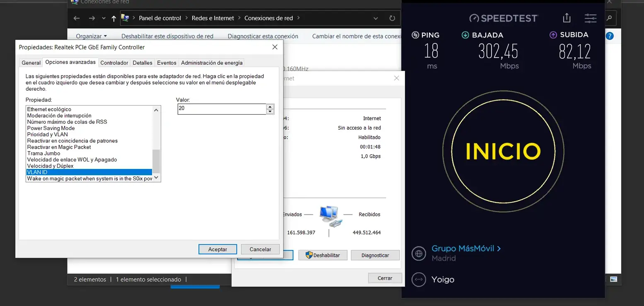644x306 pixels.
Task: Click the ping icon in Speedtest
Action: [x=415, y=35]
